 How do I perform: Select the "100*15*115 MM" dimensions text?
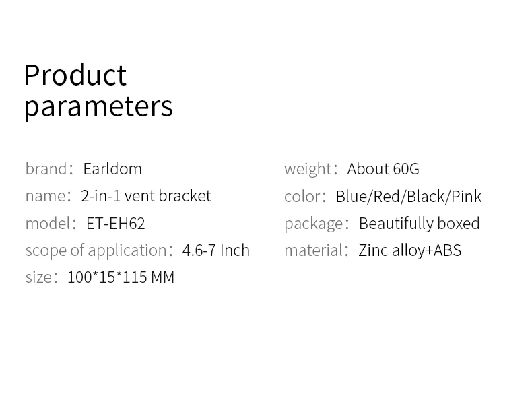(x=121, y=277)
